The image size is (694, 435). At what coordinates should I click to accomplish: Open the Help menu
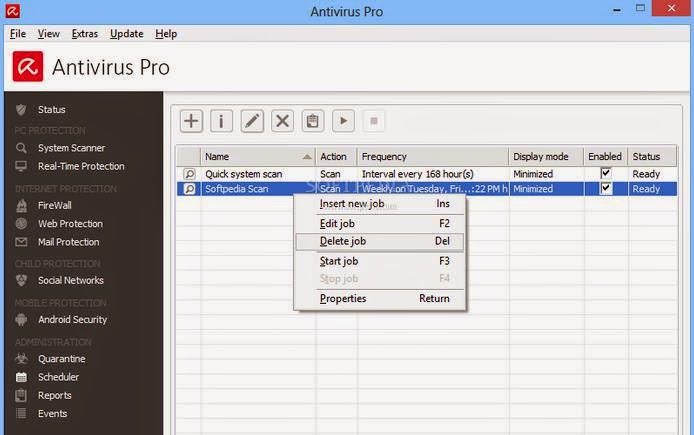point(166,34)
